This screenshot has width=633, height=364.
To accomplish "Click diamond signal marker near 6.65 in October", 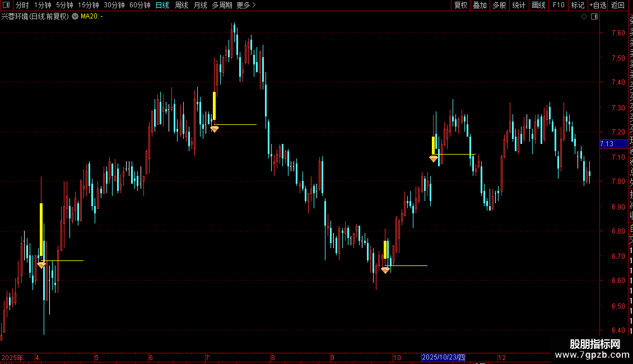I will 385,270.
